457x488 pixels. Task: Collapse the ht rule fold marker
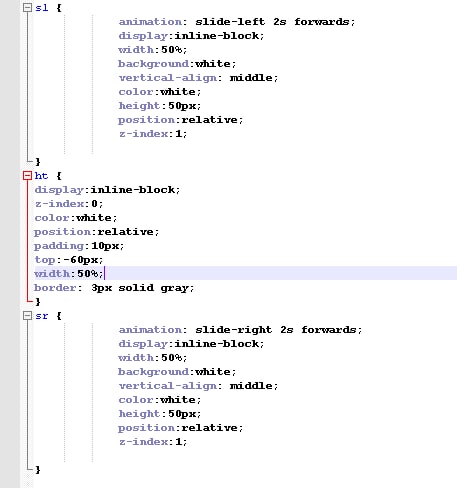coord(27,176)
